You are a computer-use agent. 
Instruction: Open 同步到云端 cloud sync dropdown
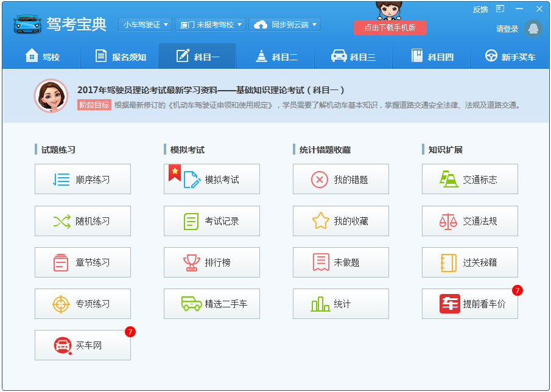[285, 25]
